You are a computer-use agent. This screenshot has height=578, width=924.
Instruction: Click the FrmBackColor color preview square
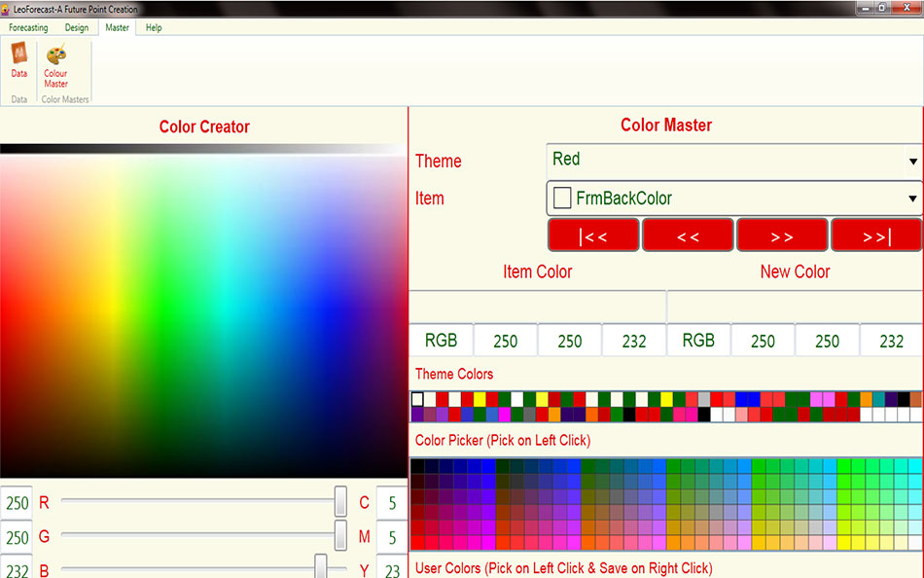[562, 199]
